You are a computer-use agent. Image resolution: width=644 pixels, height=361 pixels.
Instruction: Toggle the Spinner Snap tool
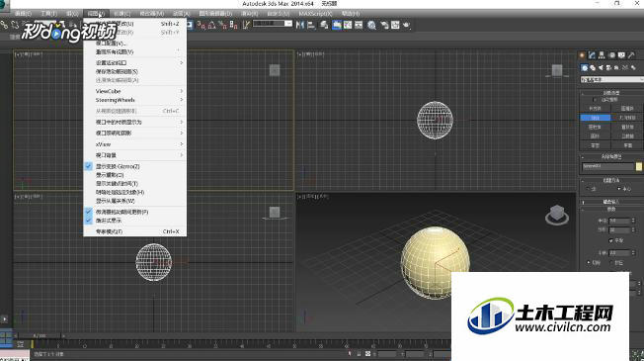233,25
